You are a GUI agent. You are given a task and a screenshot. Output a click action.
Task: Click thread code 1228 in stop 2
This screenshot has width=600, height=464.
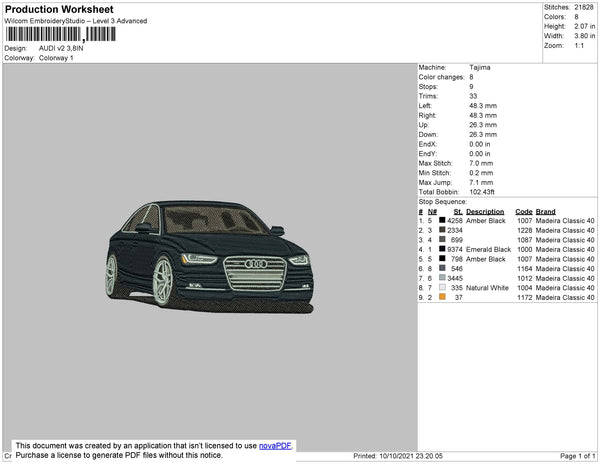[524, 230]
